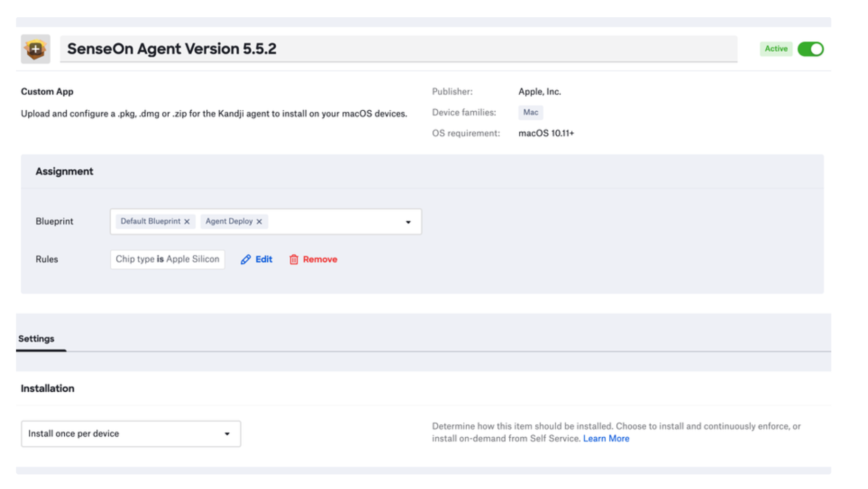This screenshot has height=489, width=868.
Task: Click the SenseOn Agent app package icon
Action: 35,49
